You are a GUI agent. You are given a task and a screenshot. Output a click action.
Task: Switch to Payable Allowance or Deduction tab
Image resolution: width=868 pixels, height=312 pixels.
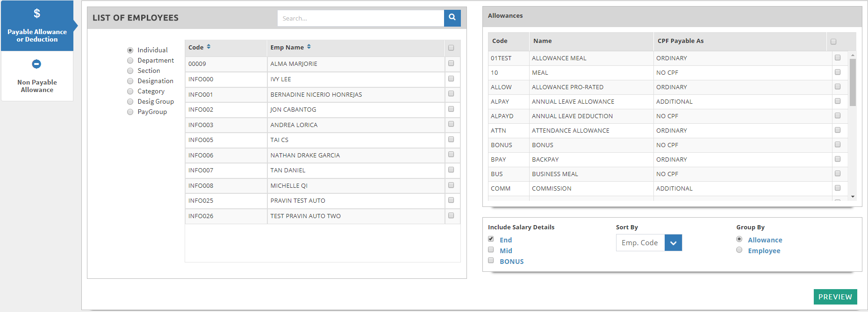tap(37, 35)
